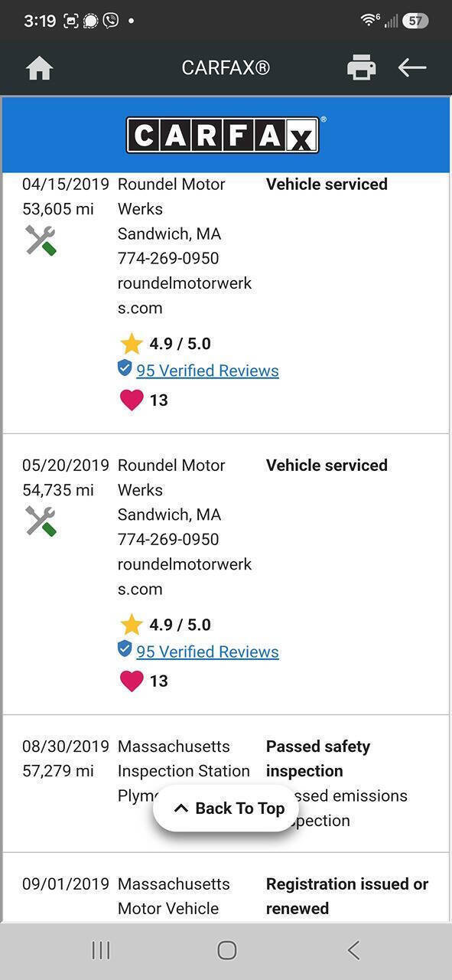The image size is (452, 980).
Task: Click the wrench icon for 04/15/2019 service
Action: [41, 240]
